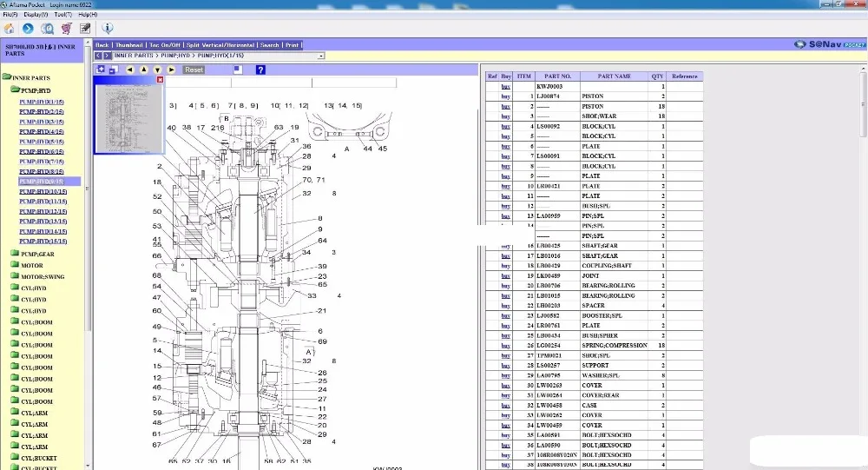Close the diagram thumbnail overlay
This screenshot has height=470, width=868.
(160, 79)
